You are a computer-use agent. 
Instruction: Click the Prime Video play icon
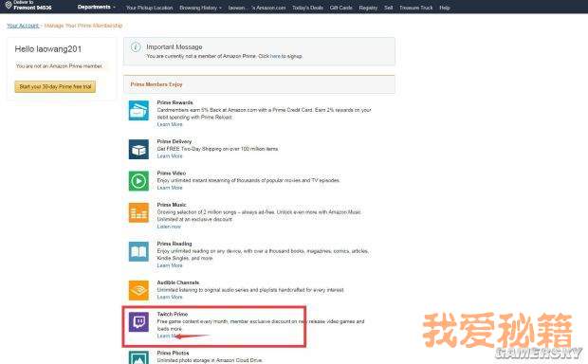[138, 181]
